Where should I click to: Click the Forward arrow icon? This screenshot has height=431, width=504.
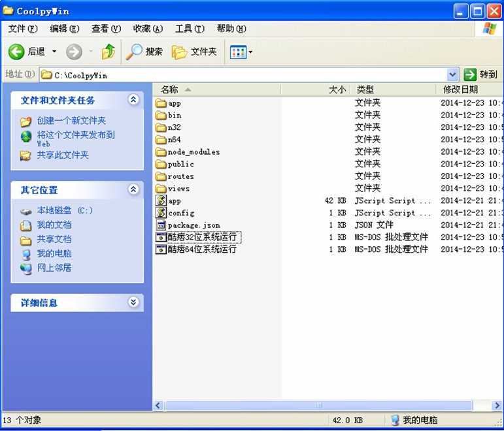point(74,52)
